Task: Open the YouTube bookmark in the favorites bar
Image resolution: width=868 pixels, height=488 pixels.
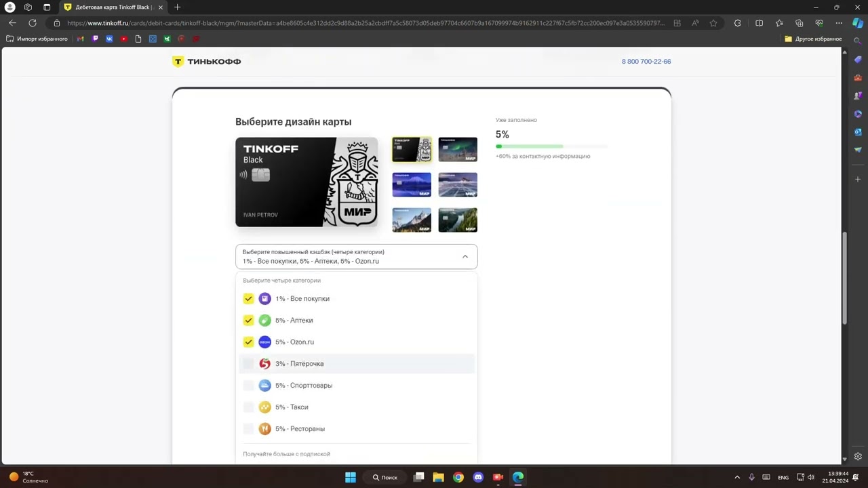Action: point(123,39)
